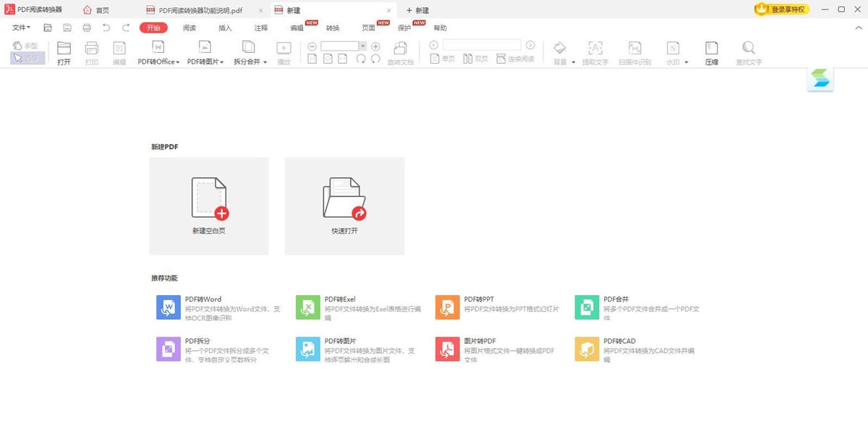Click the zoom-in plus control
The width and height of the screenshot is (868, 434).
point(375,45)
